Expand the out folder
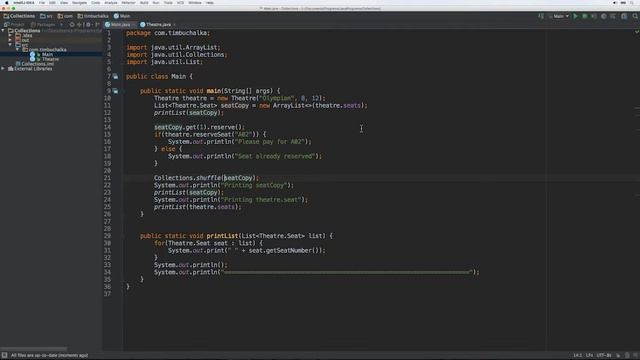 tap(10, 40)
